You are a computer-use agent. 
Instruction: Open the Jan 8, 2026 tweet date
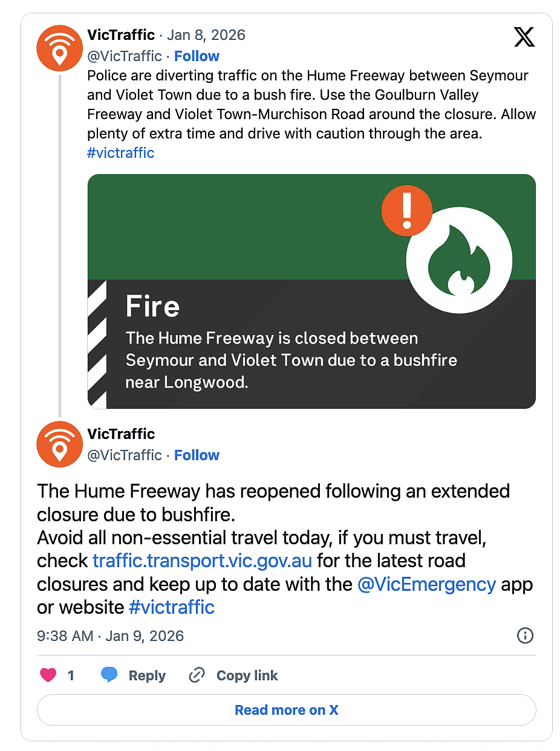[206, 35]
